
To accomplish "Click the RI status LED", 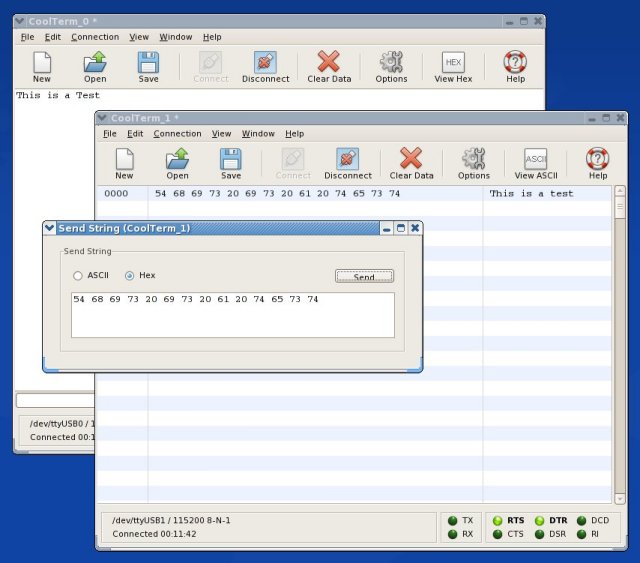I will [582, 534].
